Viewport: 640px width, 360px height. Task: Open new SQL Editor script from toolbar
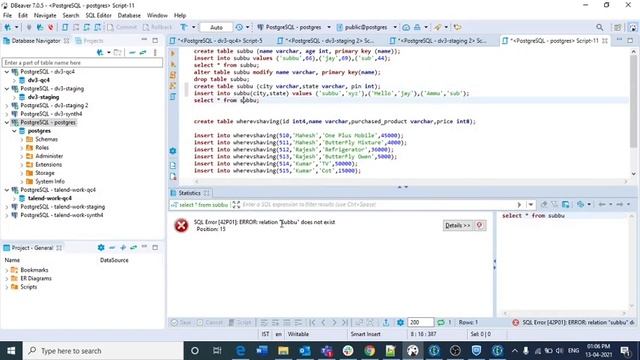[65, 27]
